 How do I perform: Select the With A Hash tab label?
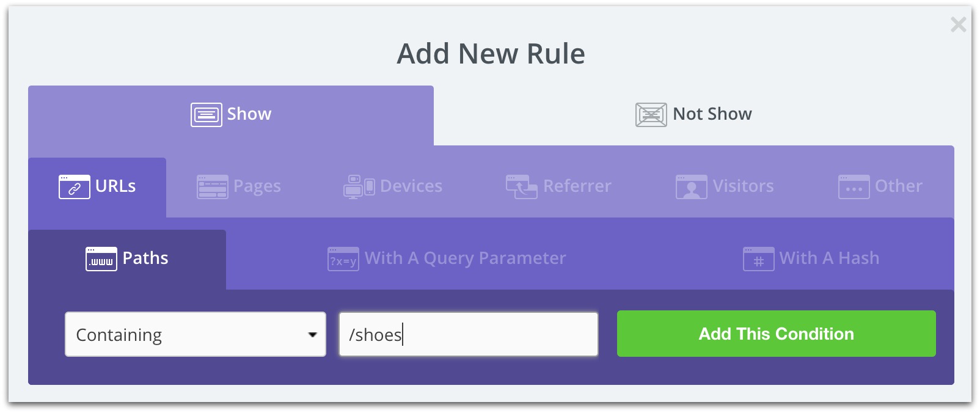(x=829, y=258)
